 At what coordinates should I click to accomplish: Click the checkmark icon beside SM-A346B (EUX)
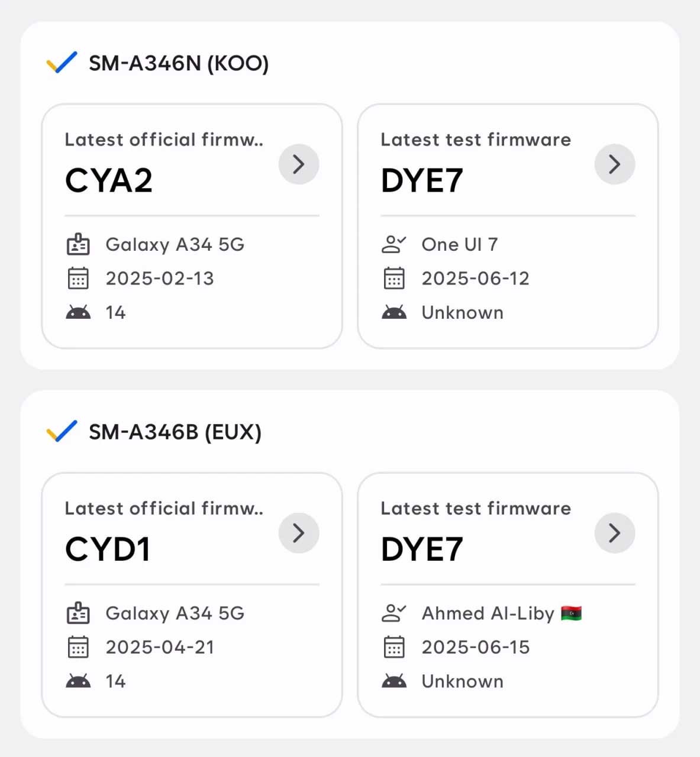(x=62, y=431)
